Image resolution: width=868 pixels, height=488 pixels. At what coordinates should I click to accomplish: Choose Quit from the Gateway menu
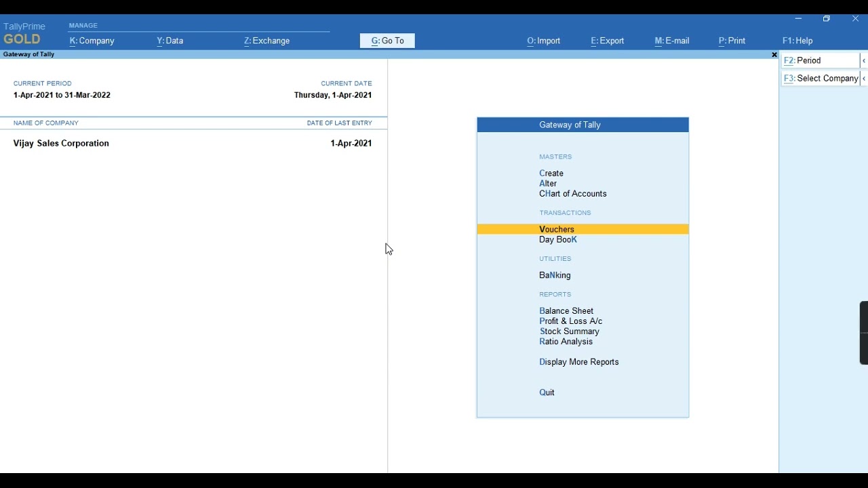(x=547, y=392)
